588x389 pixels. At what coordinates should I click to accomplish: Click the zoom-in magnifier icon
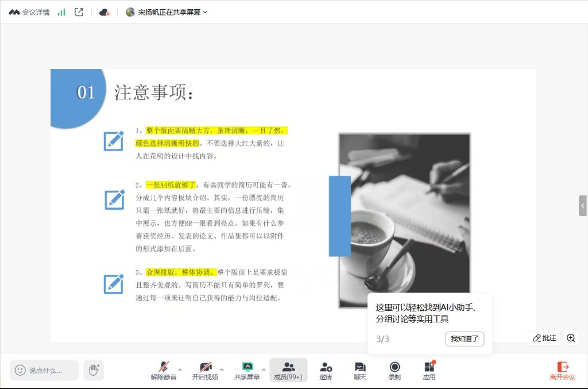click(x=571, y=338)
